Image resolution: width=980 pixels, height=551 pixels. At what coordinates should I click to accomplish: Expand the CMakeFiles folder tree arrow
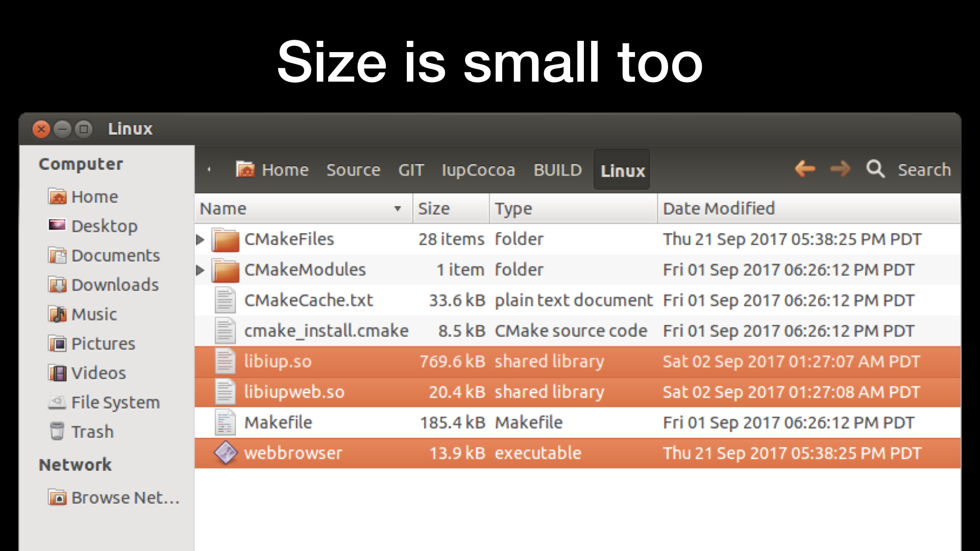(x=200, y=239)
